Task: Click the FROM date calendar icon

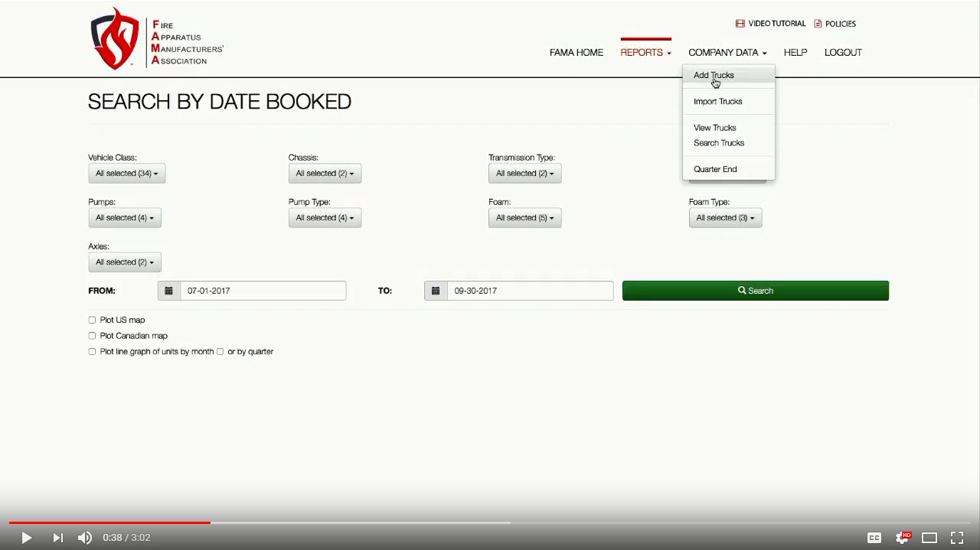Action: [169, 291]
